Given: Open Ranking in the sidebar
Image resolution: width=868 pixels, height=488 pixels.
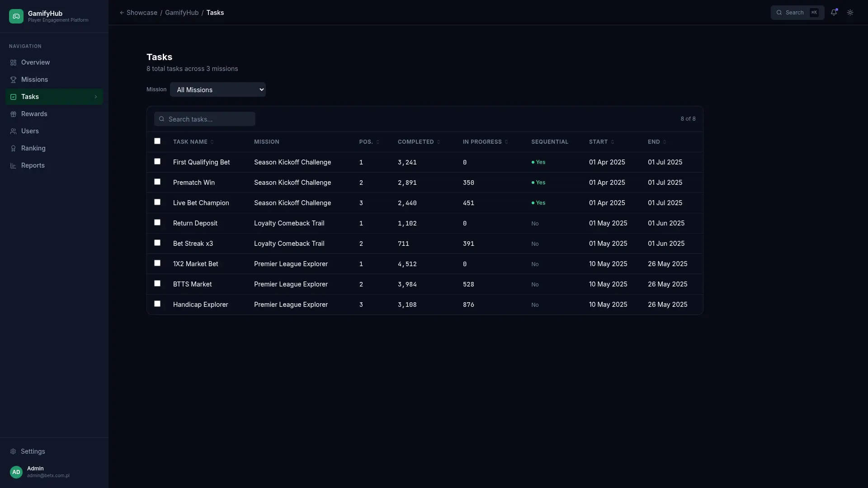Looking at the screenshot, I should pyautogui.click(x=54, y=148).
